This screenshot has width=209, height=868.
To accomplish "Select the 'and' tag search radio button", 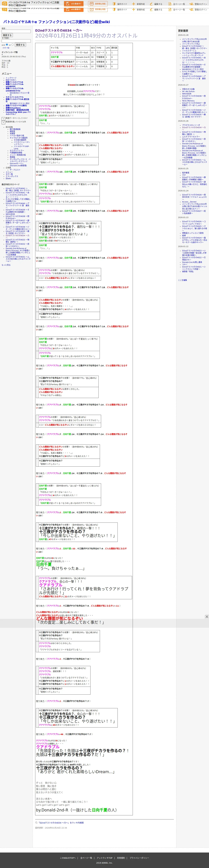I will click(7, 44).
